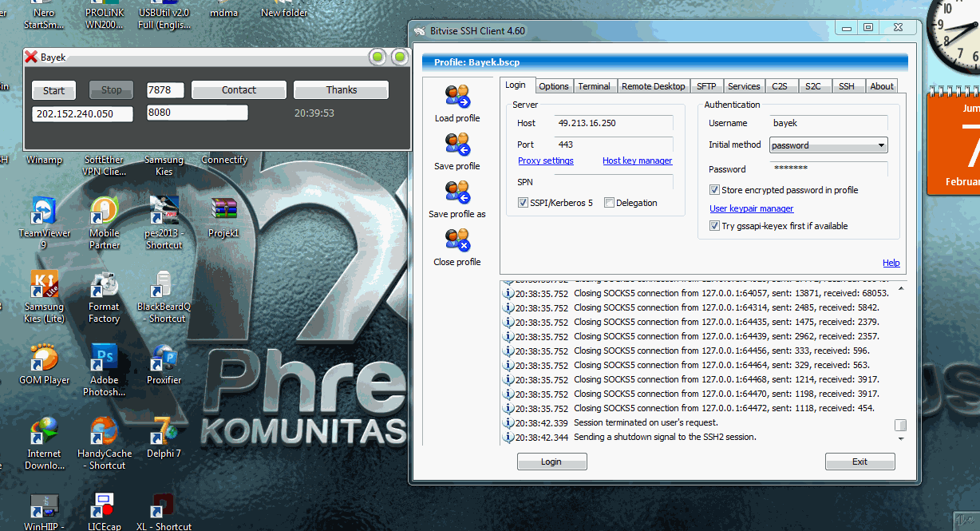Open the About tab
The image size is (980, 531).
click(882, 86)
